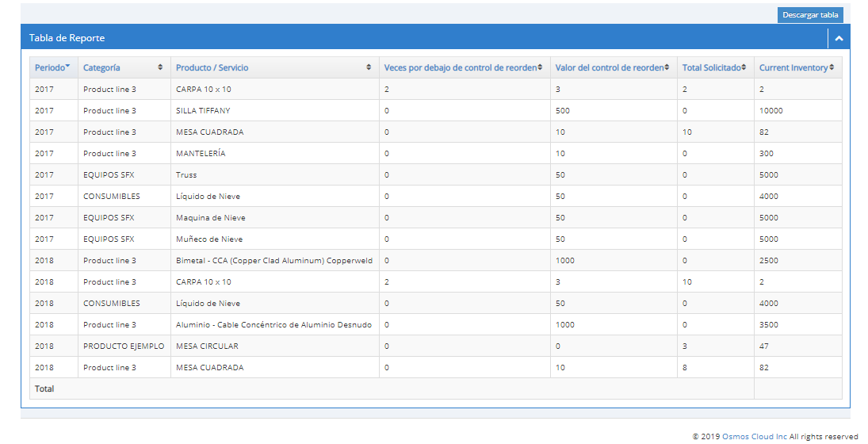Click the Total Solicitado value for MESA CIRCULAR
The height and width of the screenshot is (444, 868).
pos(685,346)
